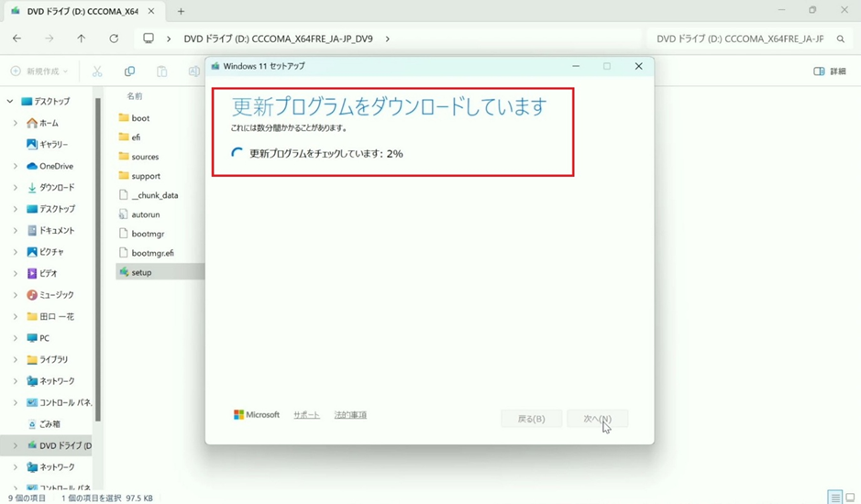Collapse the デスクトップ root tree node
Image resolution: width=861 pixels, height=504 pixels.
pos(10,102)
